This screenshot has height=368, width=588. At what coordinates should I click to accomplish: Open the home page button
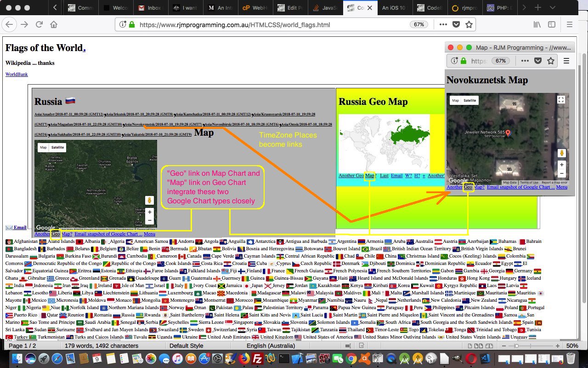(54, 24)
